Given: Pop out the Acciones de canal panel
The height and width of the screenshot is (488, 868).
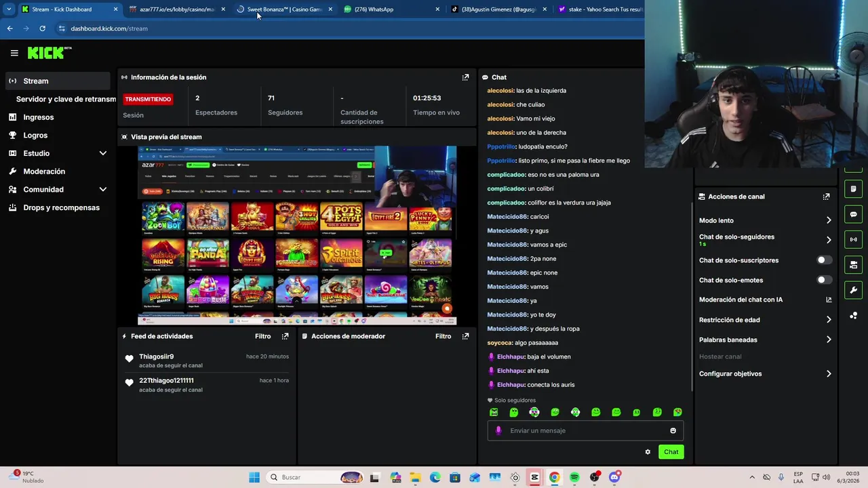Looking at the screenshot, I should pyautogui.click(x=826, y=197).
